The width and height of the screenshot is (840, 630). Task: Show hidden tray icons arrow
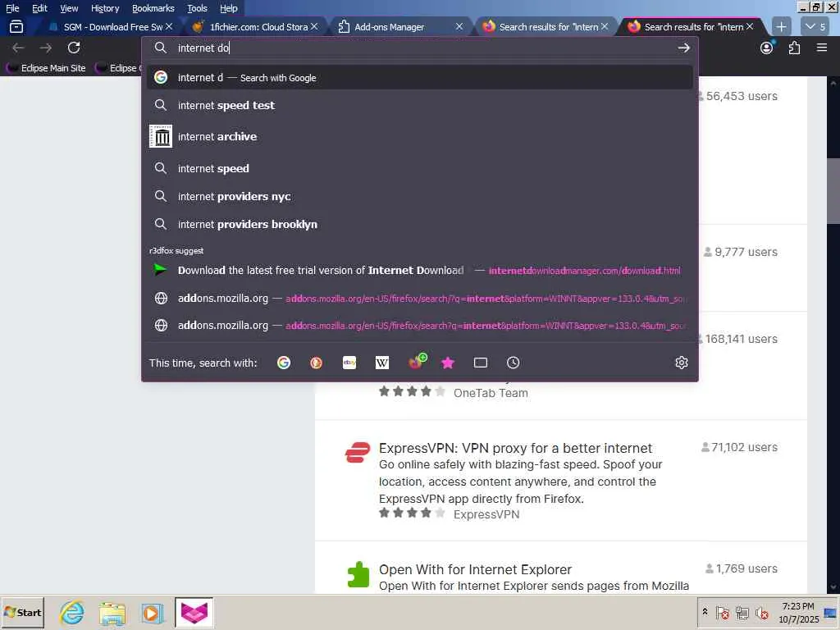(705, 612)
